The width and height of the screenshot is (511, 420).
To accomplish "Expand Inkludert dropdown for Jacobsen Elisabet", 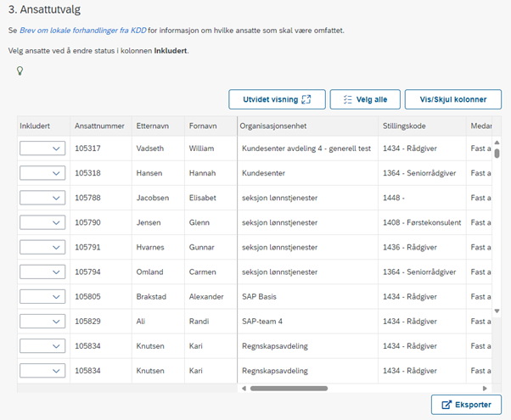I will click(x=42, y=198).
